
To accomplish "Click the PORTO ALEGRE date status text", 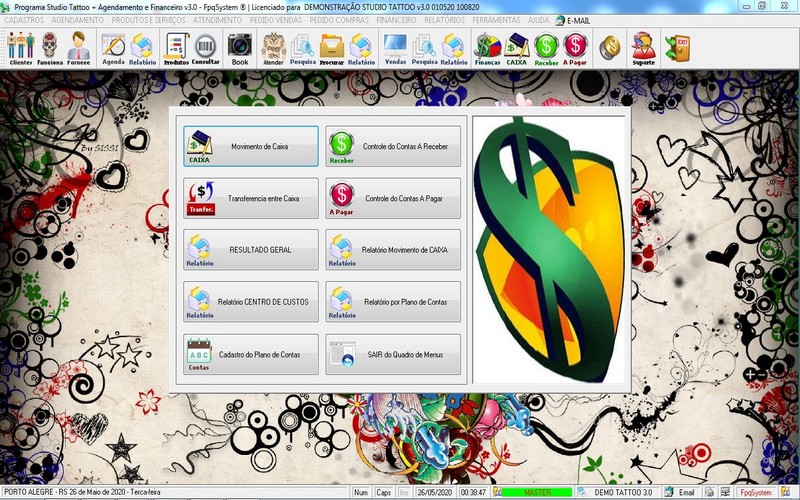I will (x=82, y=492).
